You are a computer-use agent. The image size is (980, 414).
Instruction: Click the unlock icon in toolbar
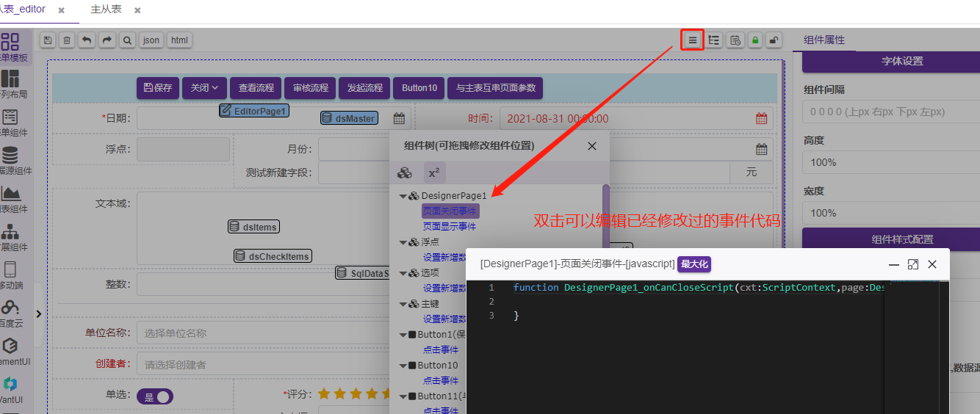click(x=774, y=40)
